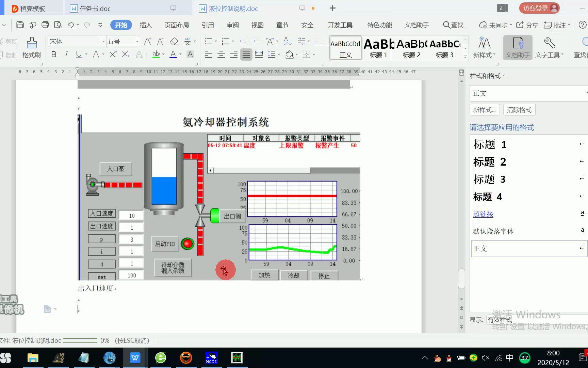Expand styles gallery arrow

click(x=465, y=57)
